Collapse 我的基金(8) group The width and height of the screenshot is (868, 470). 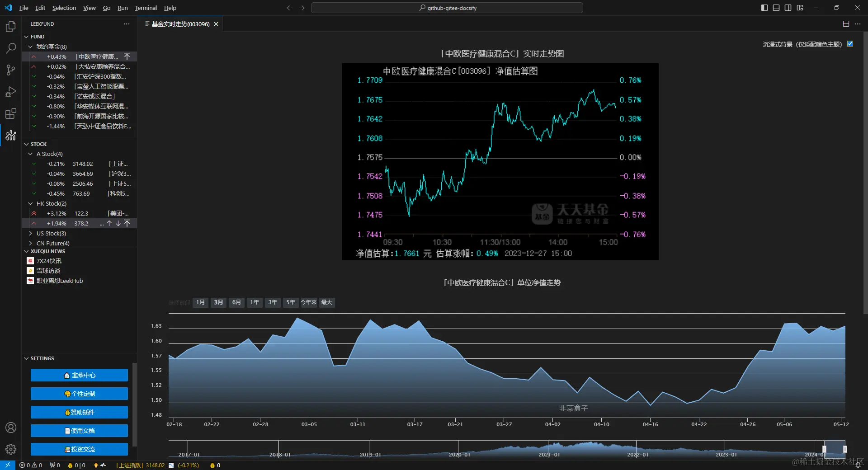coord(30,47)
